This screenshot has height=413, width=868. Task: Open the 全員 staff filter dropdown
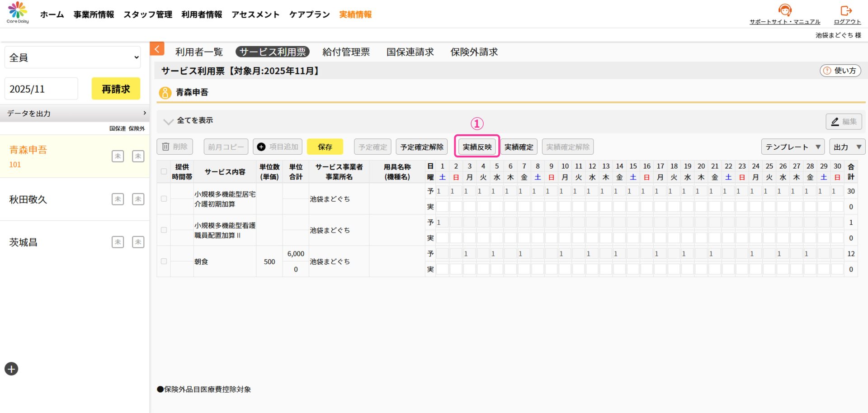(73, 57)
